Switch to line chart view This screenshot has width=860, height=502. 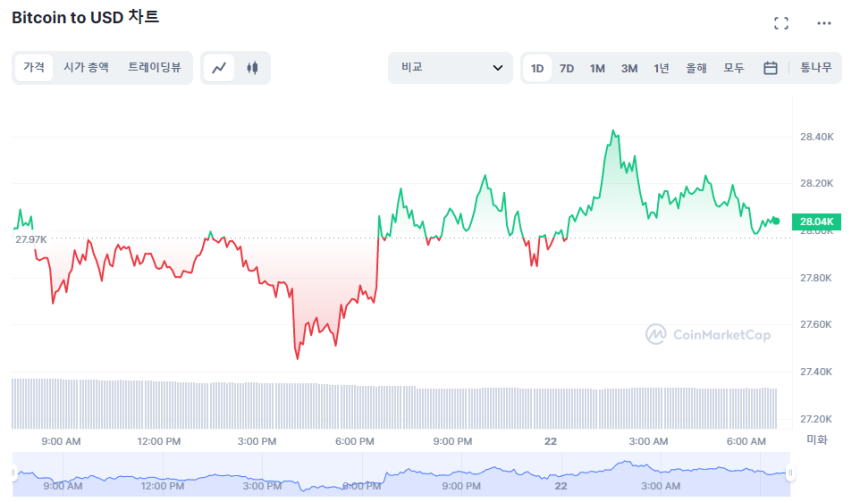click(x=220, y=68)
